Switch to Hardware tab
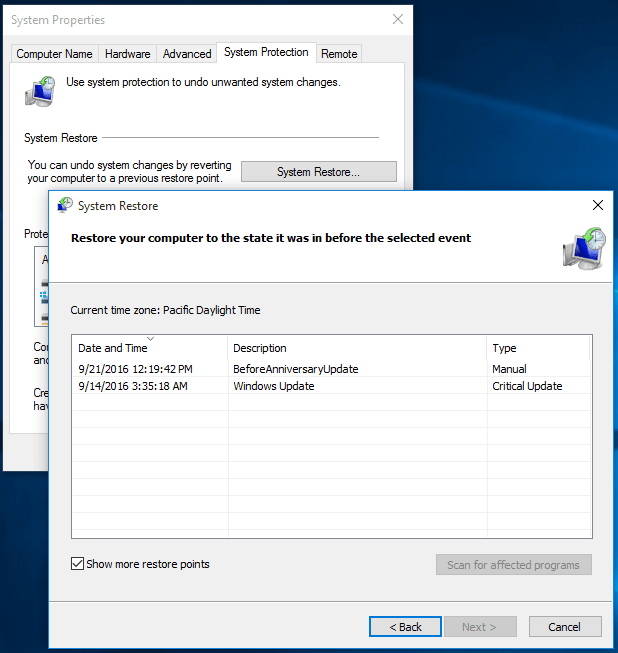Screen dimensions: 618x653 coord(127,54)
